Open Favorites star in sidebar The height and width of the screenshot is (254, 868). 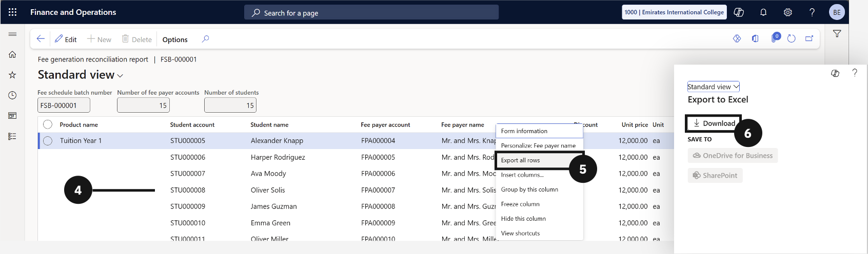click(x=12, y=75)
